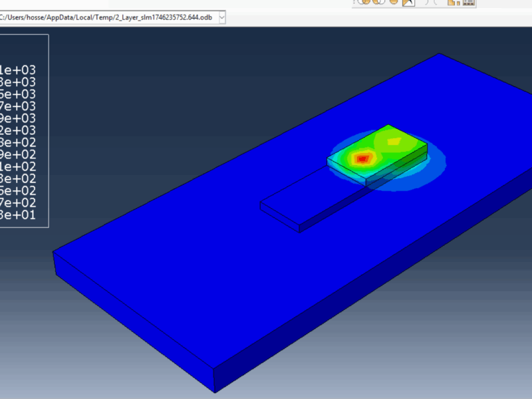532x399 pixels.
Task: Click legend value ending 9e+03
Action: coord(18,118)
